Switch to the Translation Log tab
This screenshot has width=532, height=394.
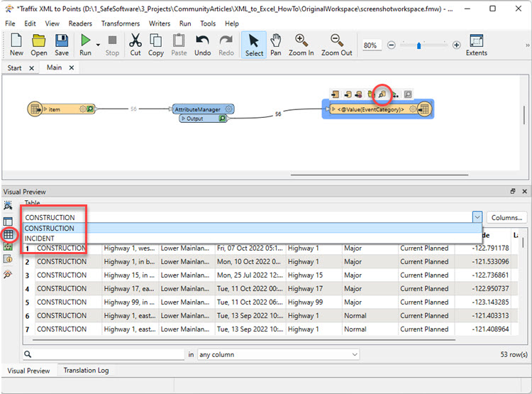(x=86, y=371)
